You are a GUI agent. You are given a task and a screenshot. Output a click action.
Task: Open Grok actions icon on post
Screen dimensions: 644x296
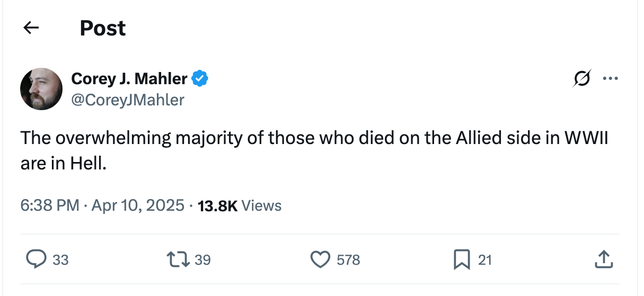[581, 79]
